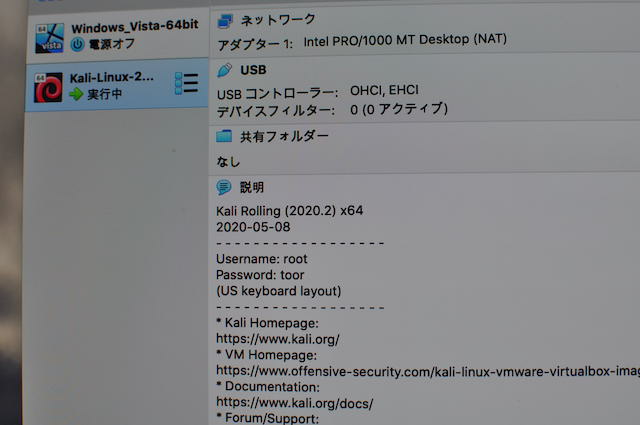The height and width of the screenshot is (425, 640).
Task: Click the description speech bubble icon
Action: pos(224,187)
